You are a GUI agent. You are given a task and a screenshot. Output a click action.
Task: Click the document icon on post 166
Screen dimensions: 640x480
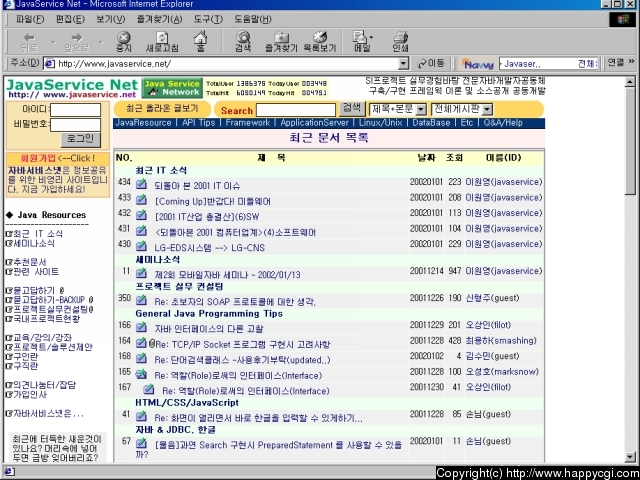pos(141,327)
